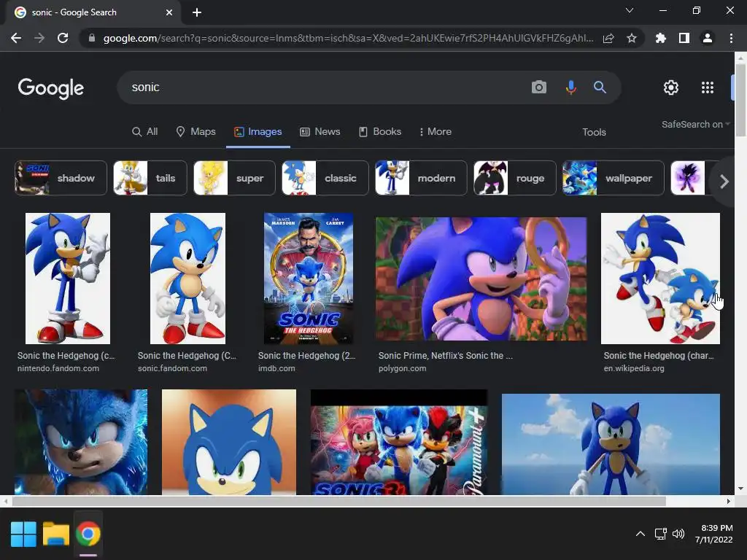Open the Sonic against blue sky image
747x560 pixels.
(x=611, y=444)
